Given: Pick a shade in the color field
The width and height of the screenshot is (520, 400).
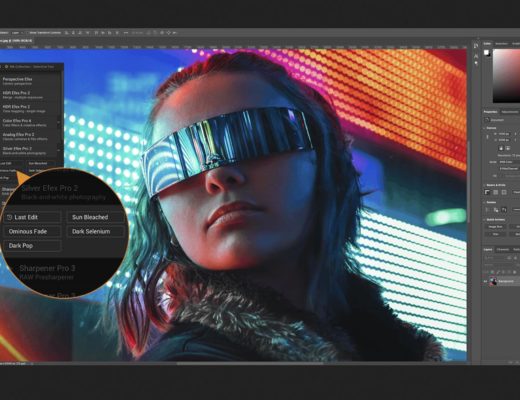Looking at the screenshot, I should click(x=506, y=76).
